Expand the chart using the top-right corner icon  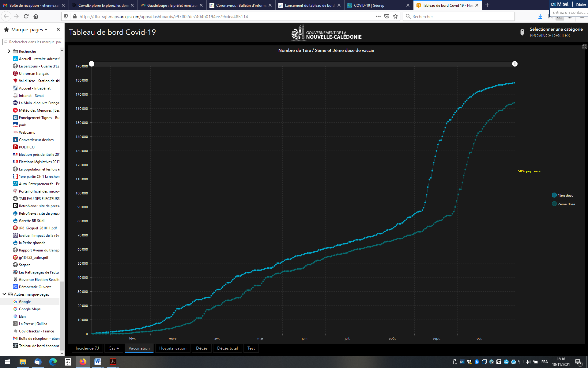(584, 47)
